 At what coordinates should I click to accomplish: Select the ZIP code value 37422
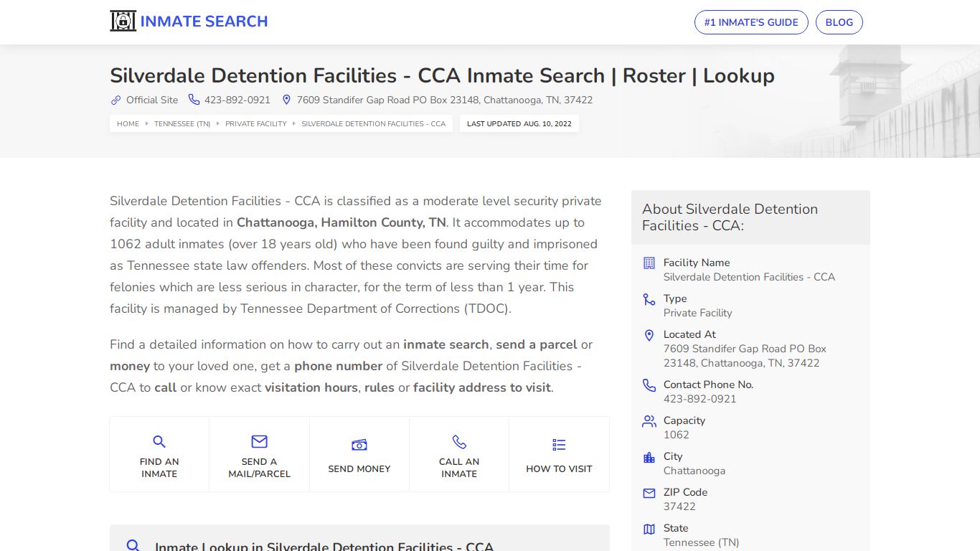(x=679, y=507)
